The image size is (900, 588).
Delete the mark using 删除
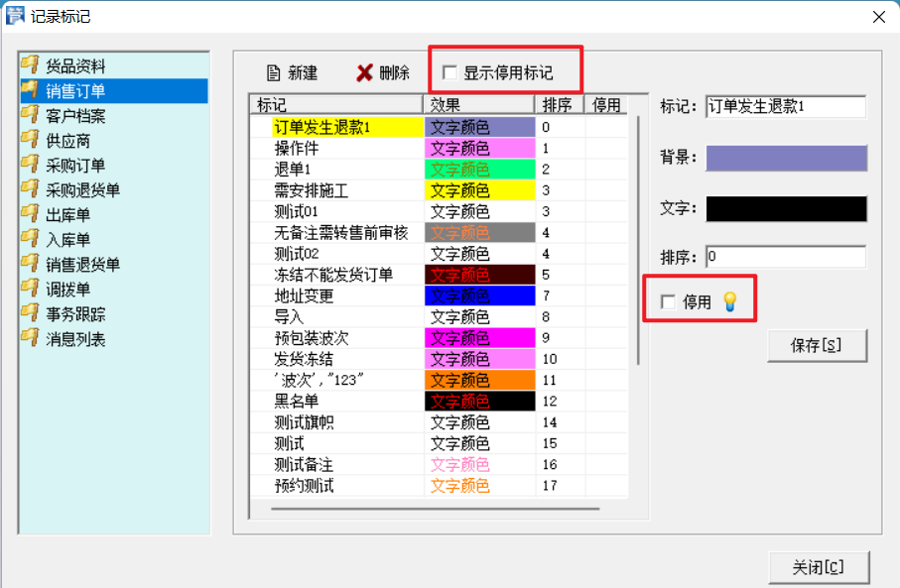point(383,72)
